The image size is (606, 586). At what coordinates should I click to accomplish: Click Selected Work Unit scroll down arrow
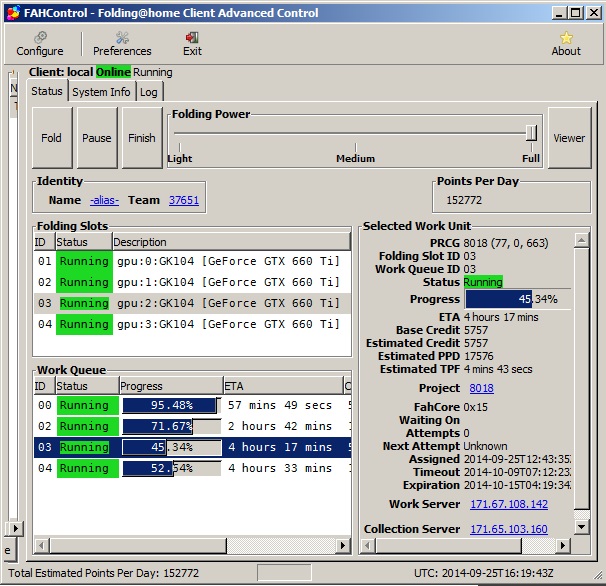[581, 526]
